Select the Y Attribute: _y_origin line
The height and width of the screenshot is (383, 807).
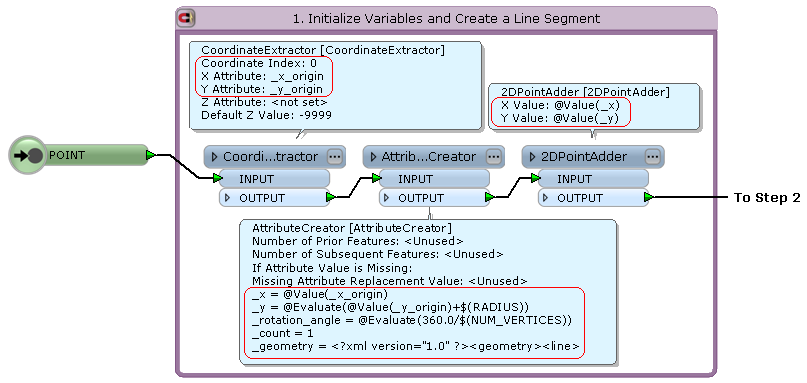[262, 89]
